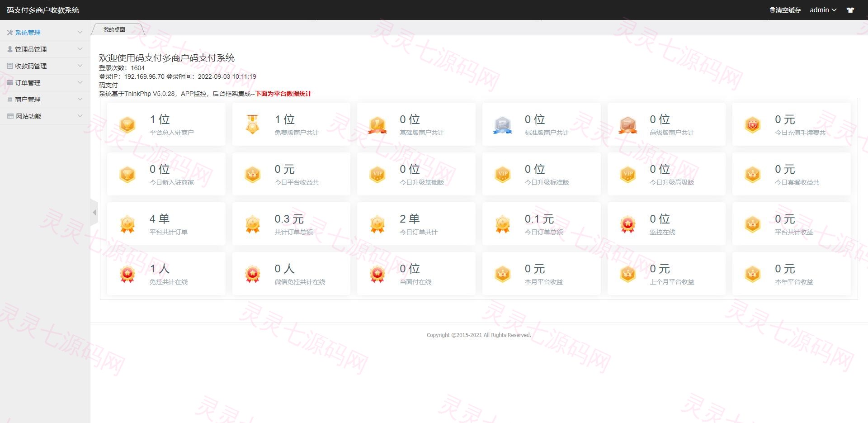Open the 系统管理 sidebar menu
The width and height of the screenshot is (868, 423).
[45, 33]
